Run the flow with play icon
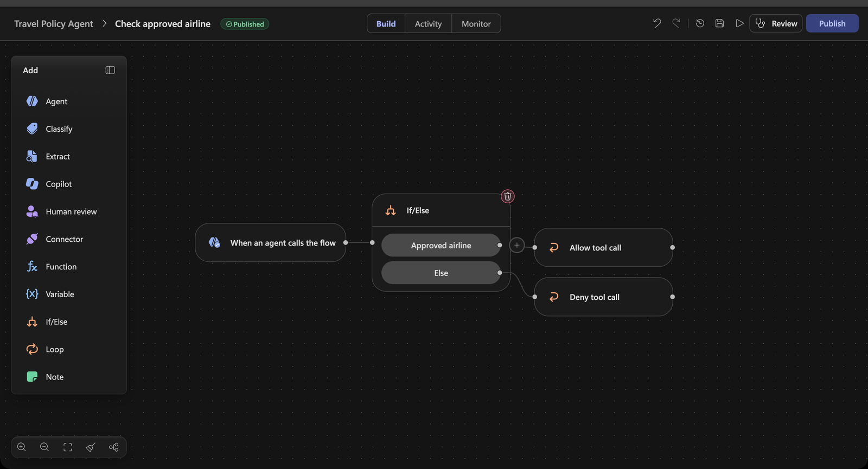The width and height of the screenshot is (868, 469). click(739, 23)
